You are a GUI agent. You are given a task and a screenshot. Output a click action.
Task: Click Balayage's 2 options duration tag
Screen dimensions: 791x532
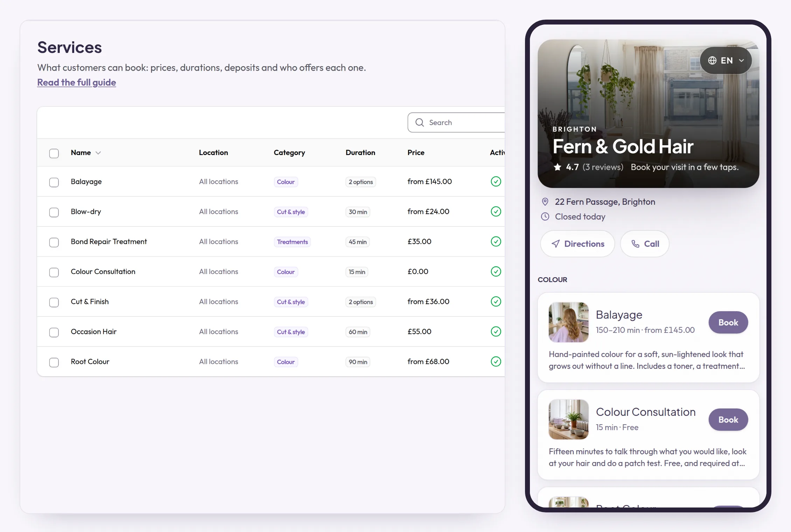(x=360, y=182)
